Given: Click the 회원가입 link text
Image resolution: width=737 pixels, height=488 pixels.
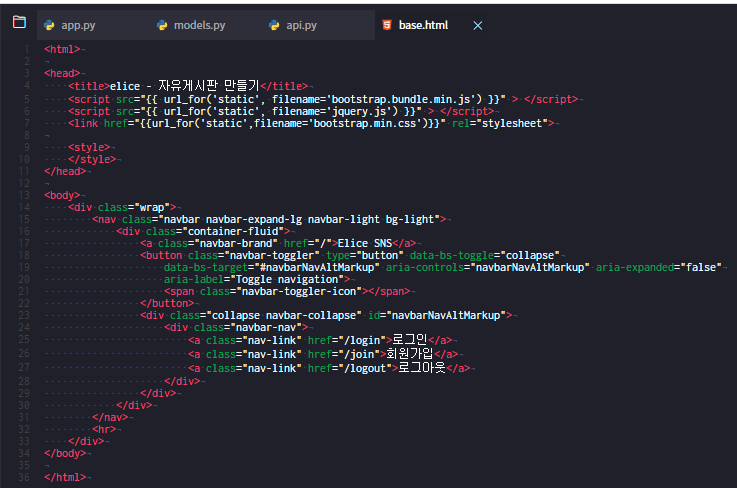Looking at the screenshot, I should 410,354.
